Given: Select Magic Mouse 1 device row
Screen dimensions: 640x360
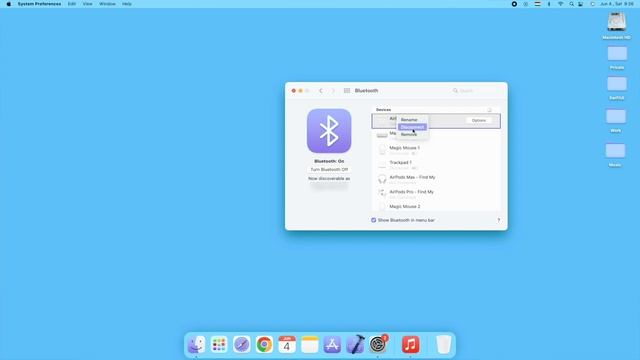Looking at the screenshot, I should click(436, 150).
